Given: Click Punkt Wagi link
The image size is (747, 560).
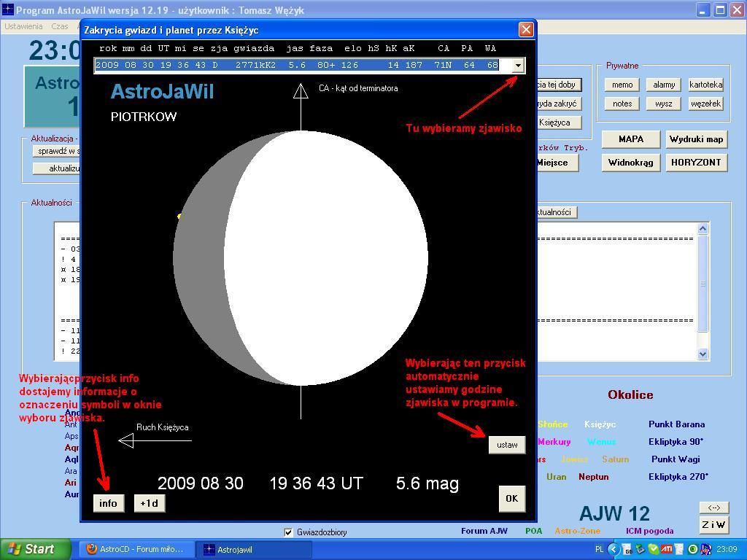Looking at the screenshot, I should tap(676, 459).
